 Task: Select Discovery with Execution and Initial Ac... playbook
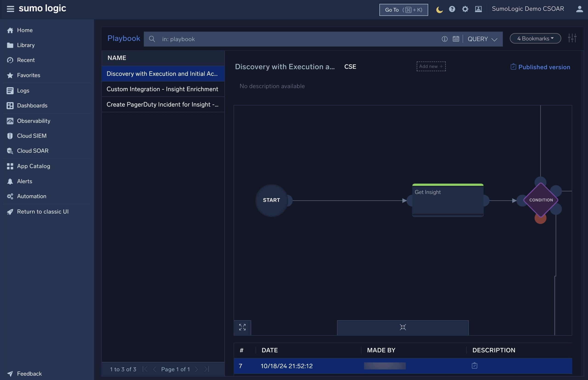163,74
